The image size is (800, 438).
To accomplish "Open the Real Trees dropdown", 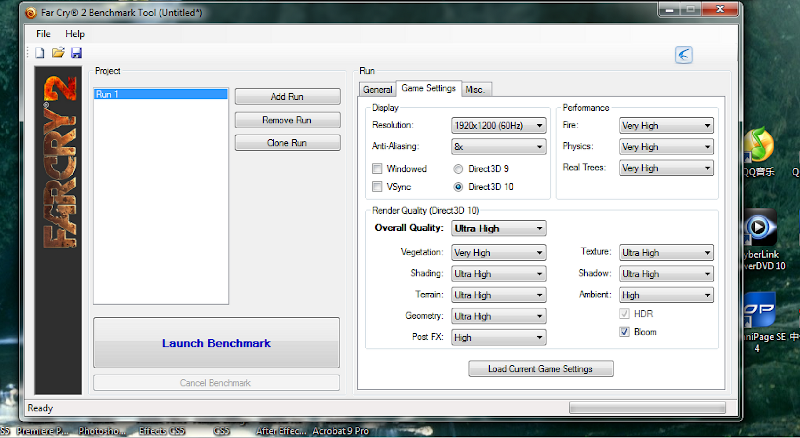I will pyautogui.click(x=666, y=168).
